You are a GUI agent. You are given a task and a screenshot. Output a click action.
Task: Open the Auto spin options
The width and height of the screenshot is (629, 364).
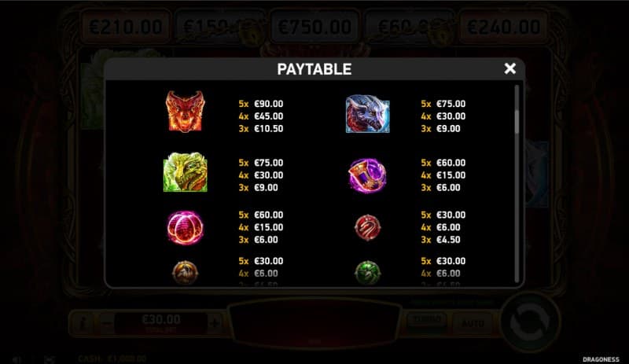[473, 322]
